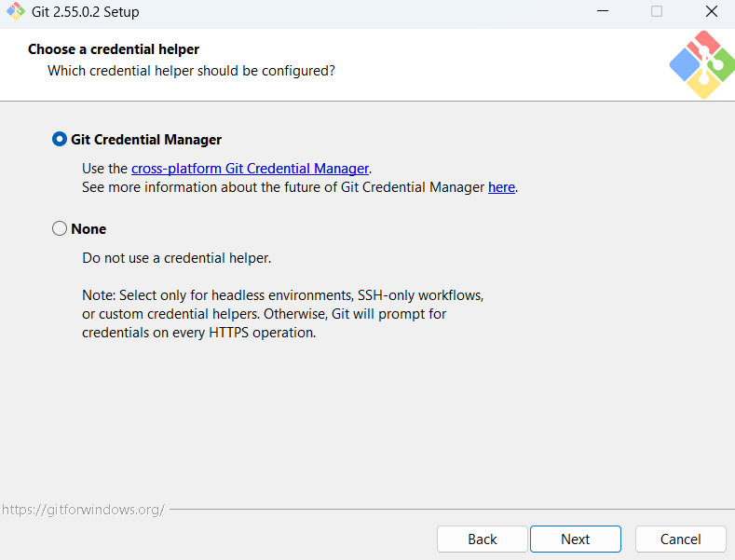The image size is (735, 560).
Task: Click 'Which credential helper should be configured?' text
Action: 191,71
